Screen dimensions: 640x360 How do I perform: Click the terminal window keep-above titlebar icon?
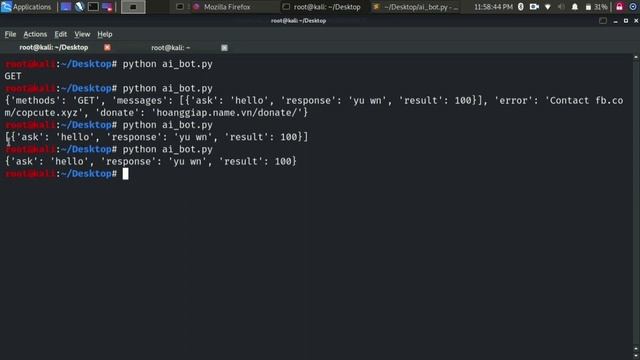(x=602, y=21)
